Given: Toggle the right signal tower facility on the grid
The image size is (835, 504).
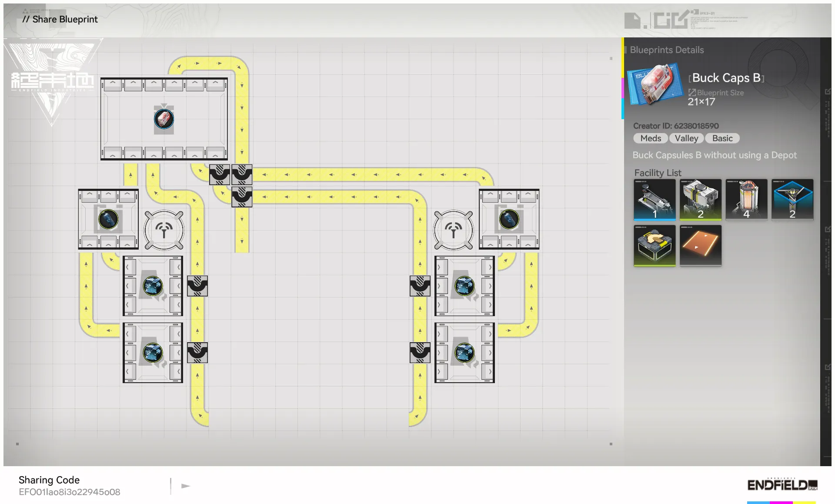Looking at the screenshot, I should click(x=453, y=229).
